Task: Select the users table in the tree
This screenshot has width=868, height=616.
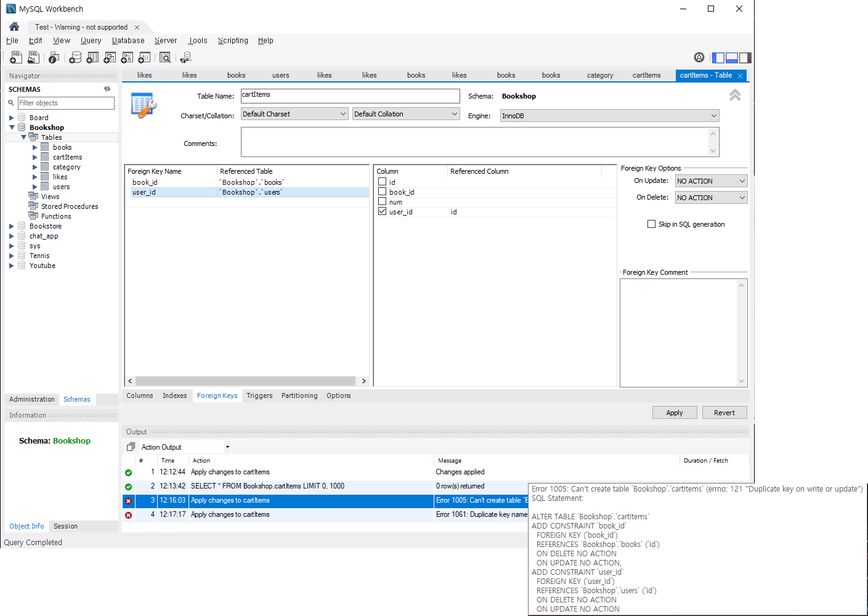Action: point(61,187)
